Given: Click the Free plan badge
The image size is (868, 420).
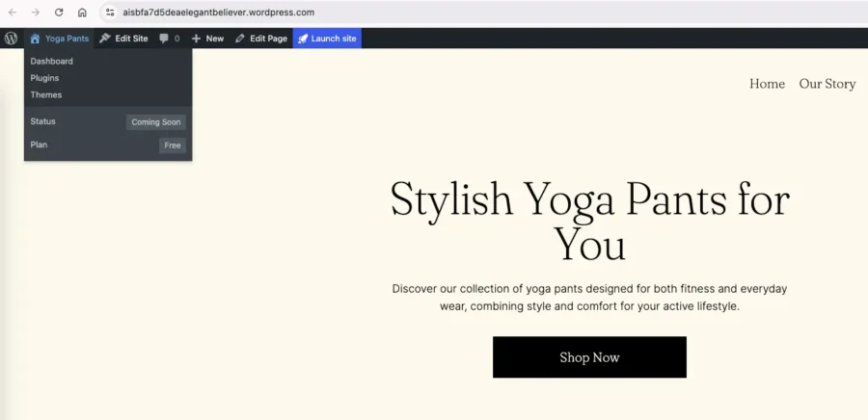Looking at the screenshot, I should coord(173,145).
